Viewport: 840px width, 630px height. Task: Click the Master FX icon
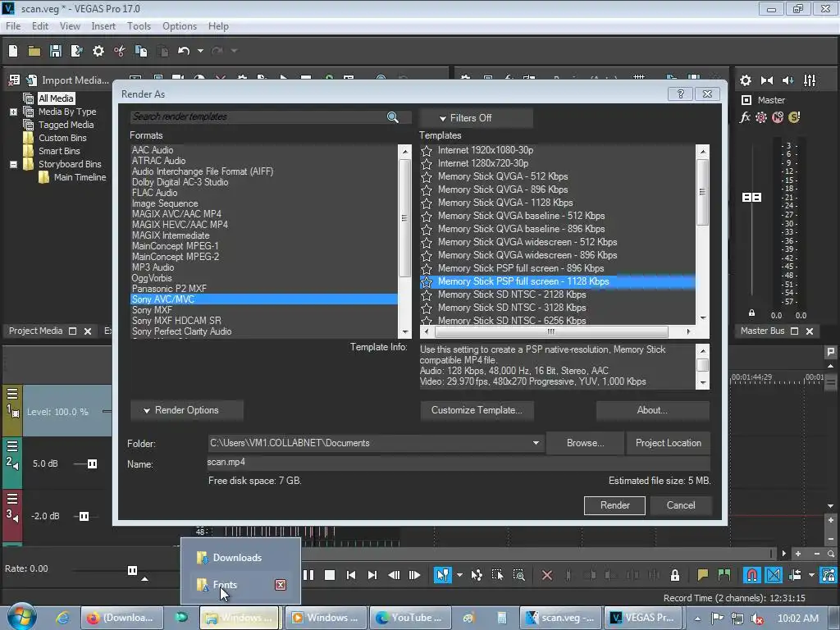[745, 117]
